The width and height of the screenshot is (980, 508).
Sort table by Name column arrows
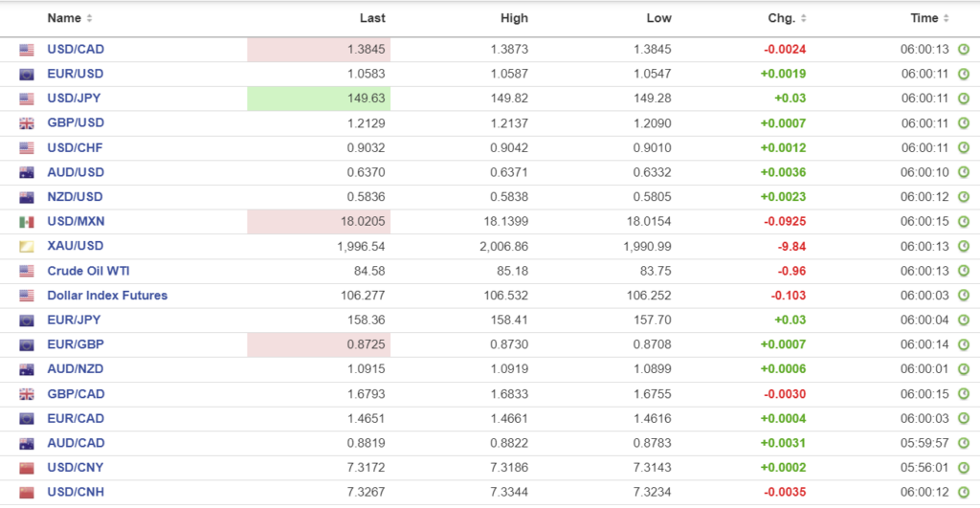point(90,18)
